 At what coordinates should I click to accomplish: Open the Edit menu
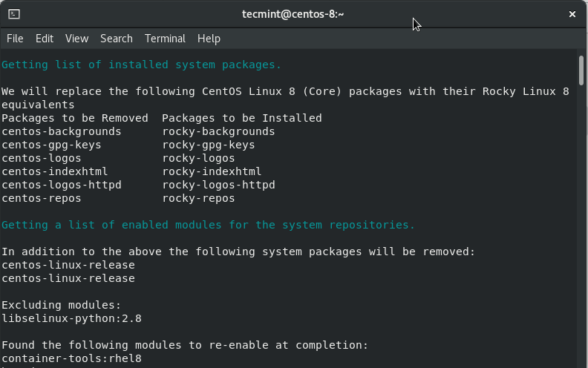tap(45, 39)
